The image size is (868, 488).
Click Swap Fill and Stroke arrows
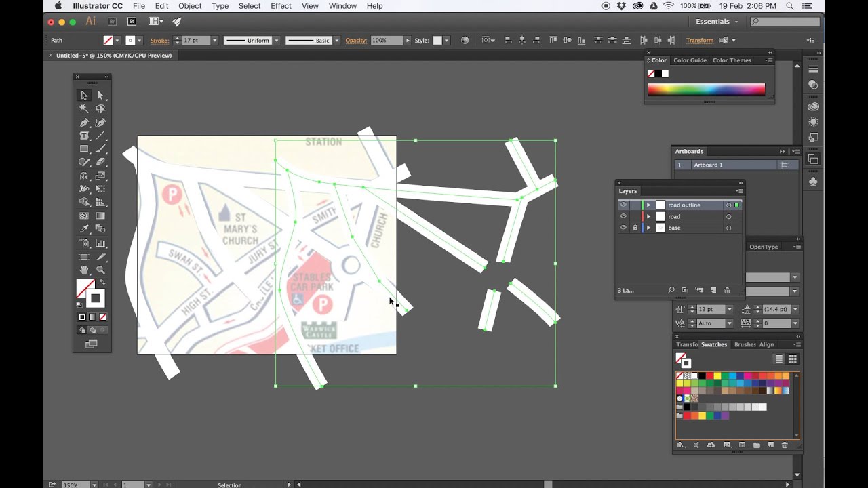pos(102,282)
